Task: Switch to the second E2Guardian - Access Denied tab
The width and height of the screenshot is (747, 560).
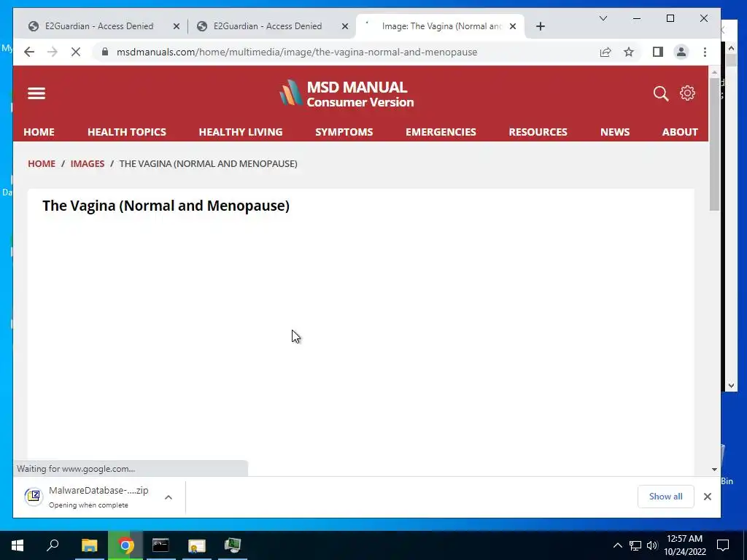Action: pyautogui.click(x=267, y=26)
